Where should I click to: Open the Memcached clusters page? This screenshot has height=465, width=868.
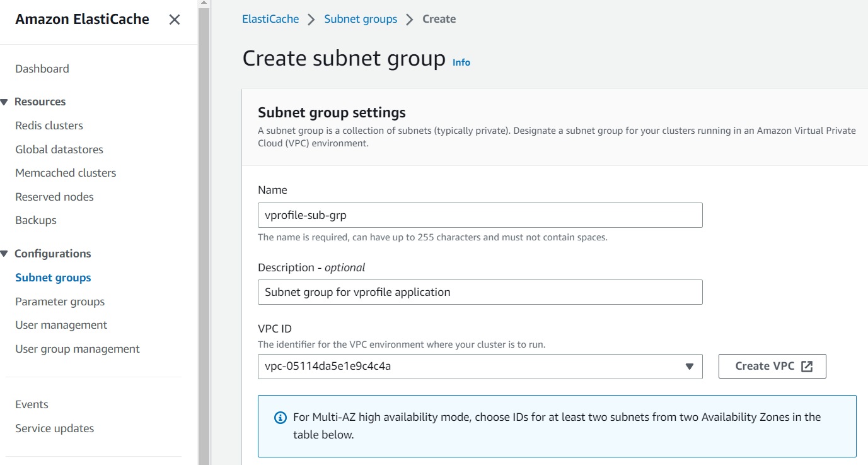(66, 172)
